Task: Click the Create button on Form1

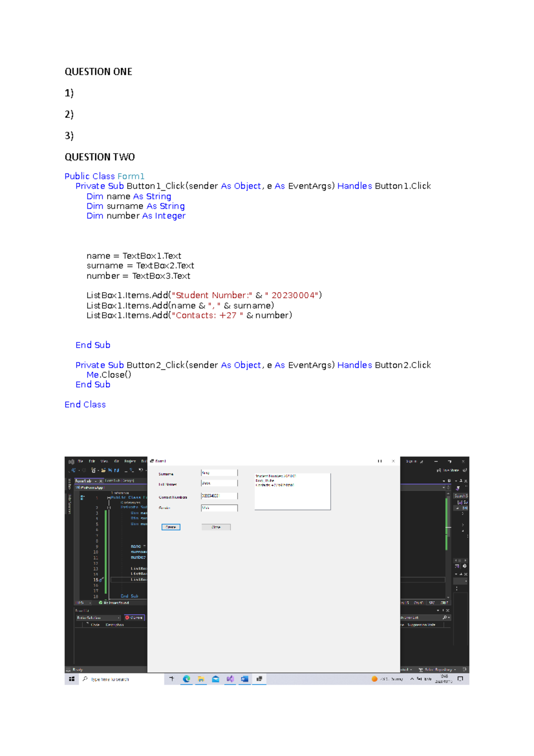Action: [171, 527]
